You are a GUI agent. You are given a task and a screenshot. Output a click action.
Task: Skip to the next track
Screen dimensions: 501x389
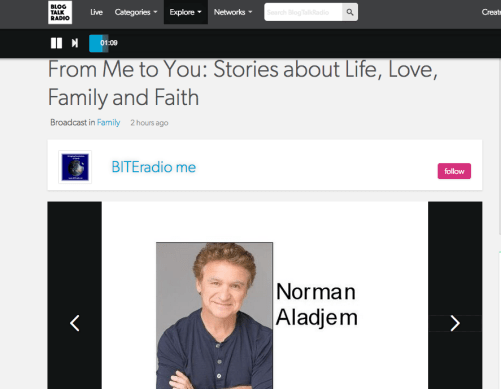point(75,43)
